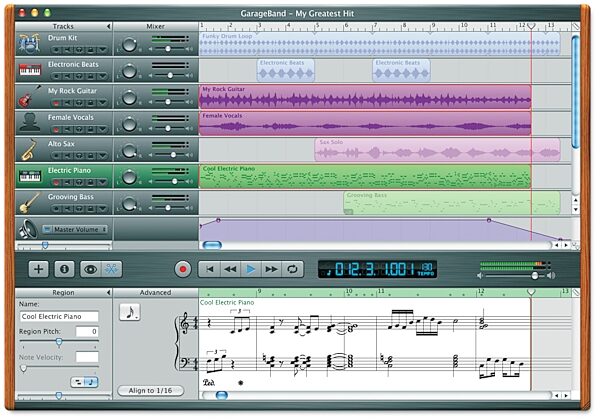Select the Sax Solo region
This screenshot has height=420, width=600.
pyautogui.click(x=437, y=150)
